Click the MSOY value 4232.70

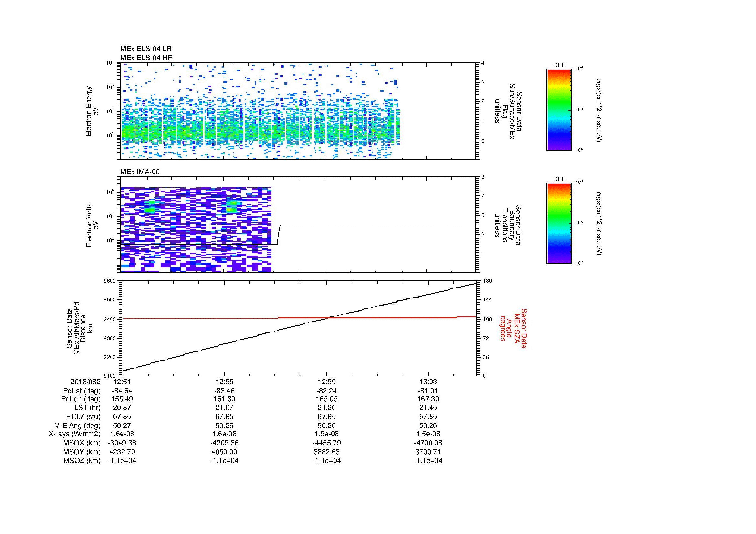tap(122, 452)
